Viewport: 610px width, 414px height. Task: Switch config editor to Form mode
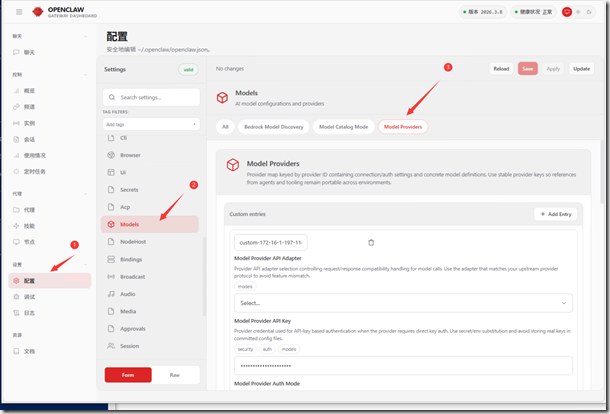pyautogui.click(x=128, y=374)
